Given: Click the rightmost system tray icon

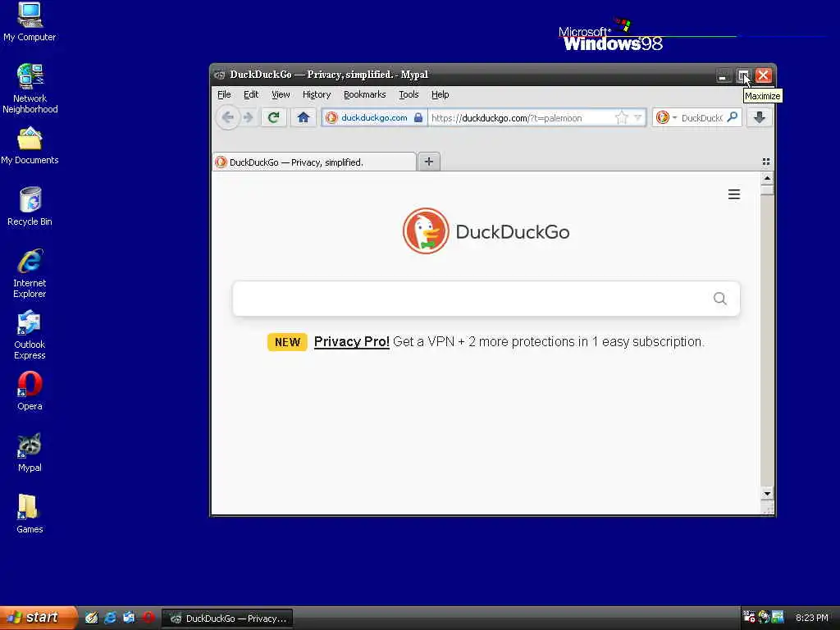Looking at the screenshot, I should click(x=778, y=618).
